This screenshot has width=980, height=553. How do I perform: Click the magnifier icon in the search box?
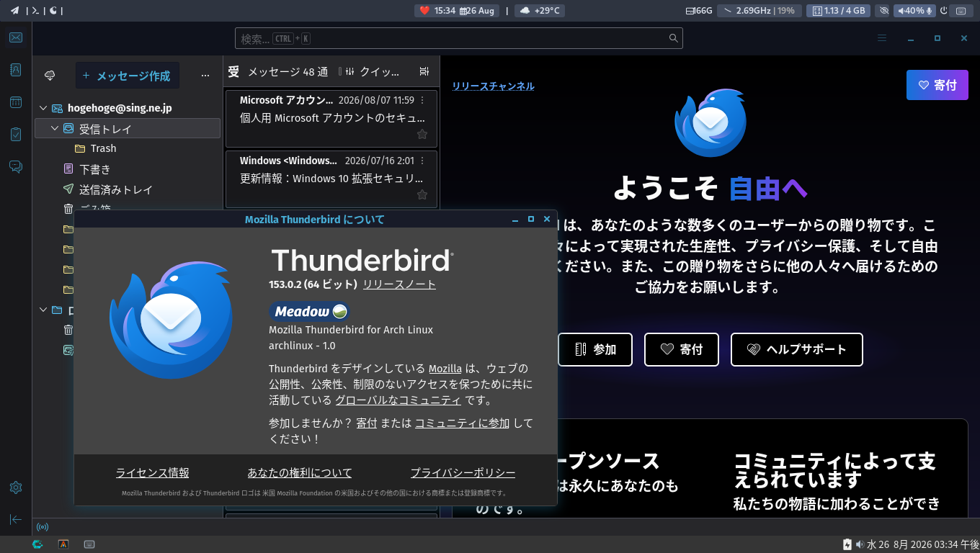point(674,38)
